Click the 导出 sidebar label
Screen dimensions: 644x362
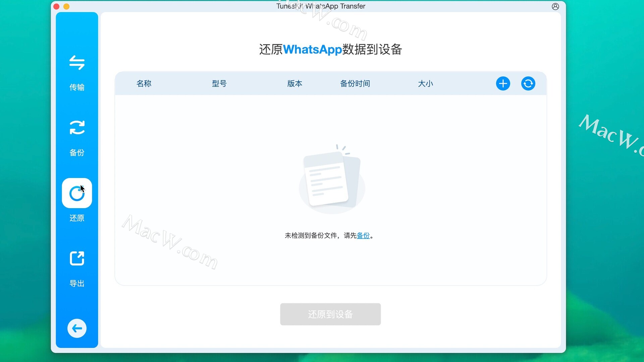click(77, 283)
